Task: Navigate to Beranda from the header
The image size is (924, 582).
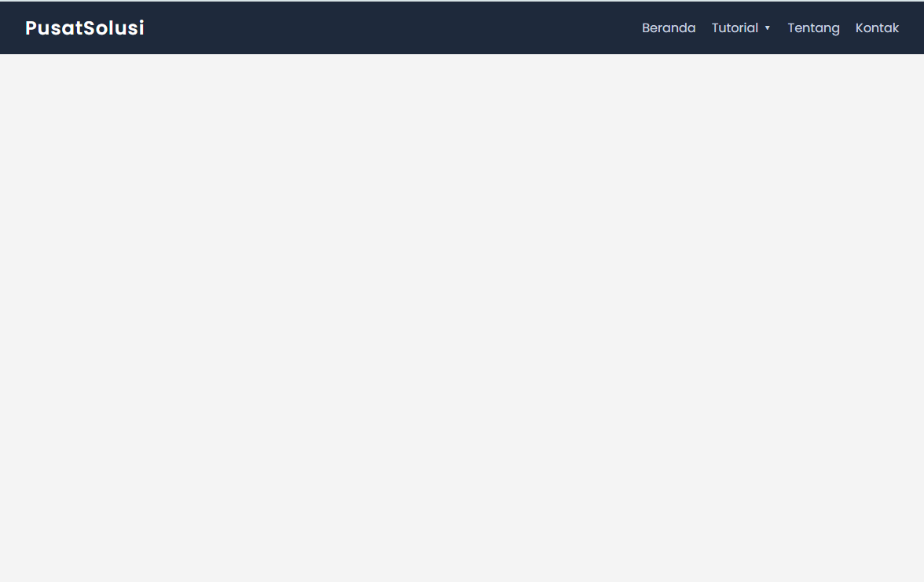Action: coord(669,28)
